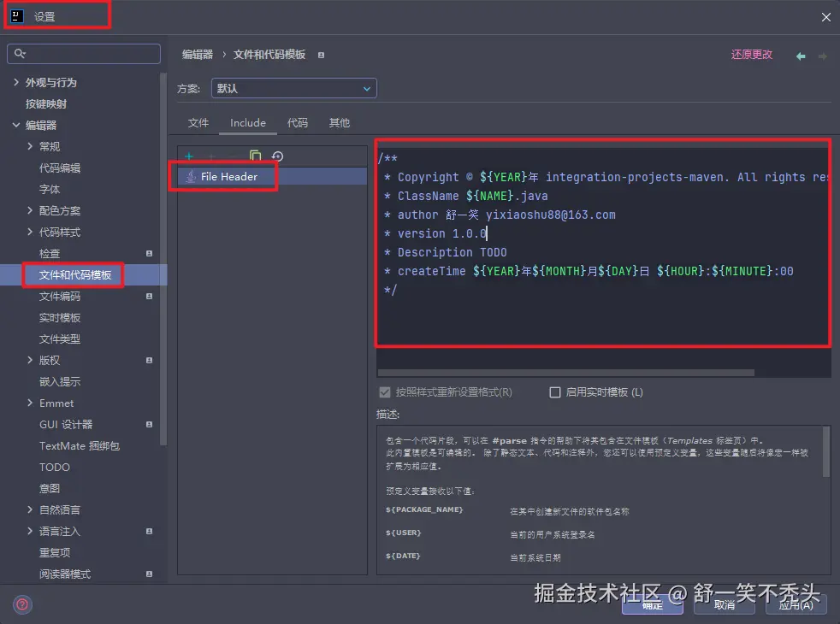Image resolution: width=840 pixels, height=624 pixels.
Task: Select the File Header template entry
Action: (229, 176)
